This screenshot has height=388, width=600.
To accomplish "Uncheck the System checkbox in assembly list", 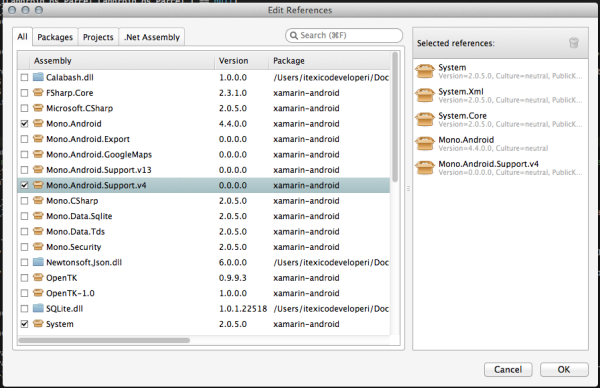I will point(24,324).
